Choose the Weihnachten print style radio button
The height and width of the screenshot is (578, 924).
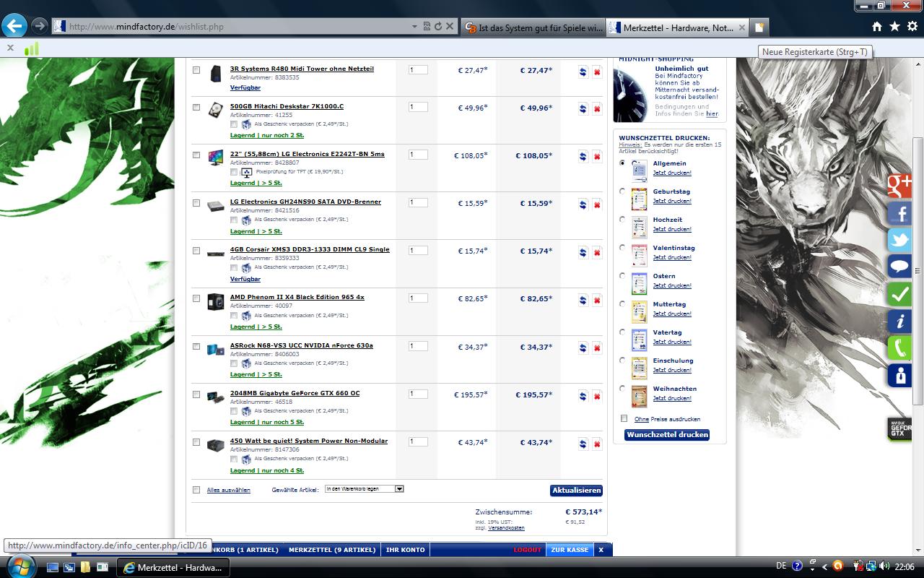click(x=622, y=389)
